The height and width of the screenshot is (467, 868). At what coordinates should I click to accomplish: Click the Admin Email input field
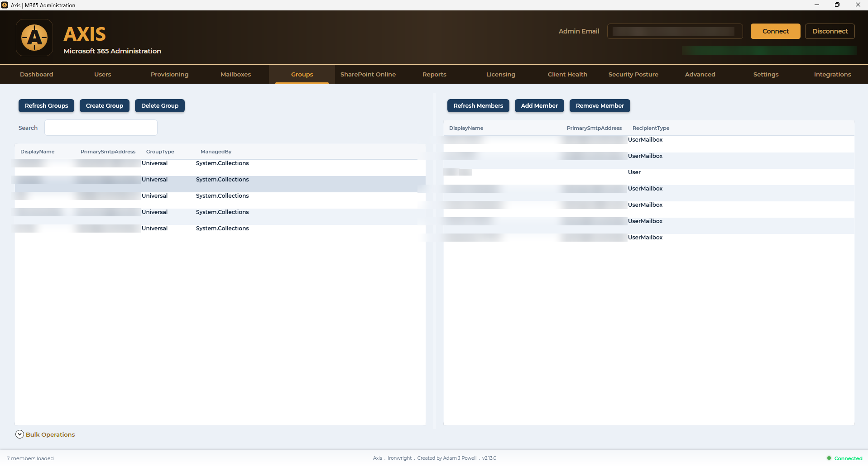coord(675,31)
